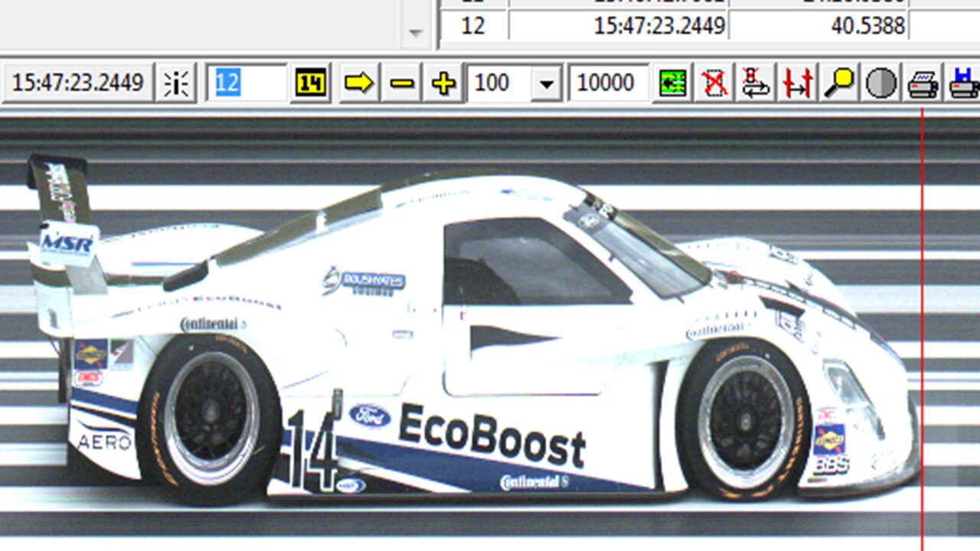Screen dimensions: 980x551
Task: Click the green image alignment icon
Action: click(x=673, y=83)
